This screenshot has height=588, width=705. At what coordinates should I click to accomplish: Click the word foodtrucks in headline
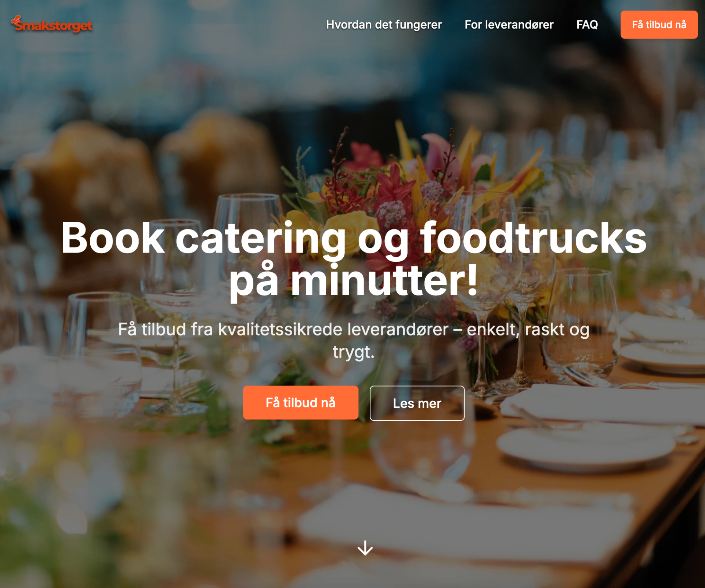click(534, 237)
